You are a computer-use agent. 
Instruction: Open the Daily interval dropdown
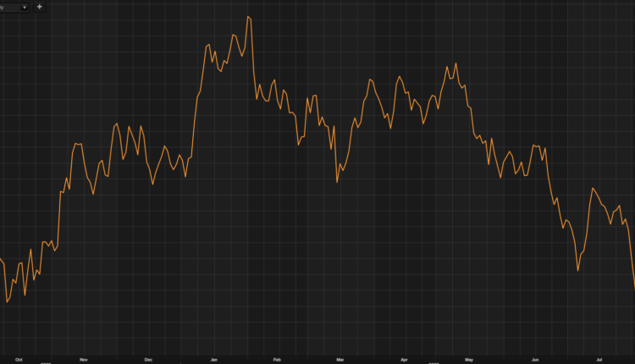coord(14,7)
